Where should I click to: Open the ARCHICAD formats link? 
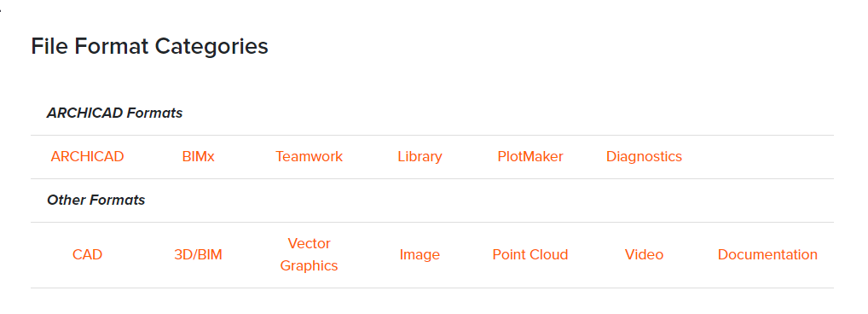coord(88,157)
